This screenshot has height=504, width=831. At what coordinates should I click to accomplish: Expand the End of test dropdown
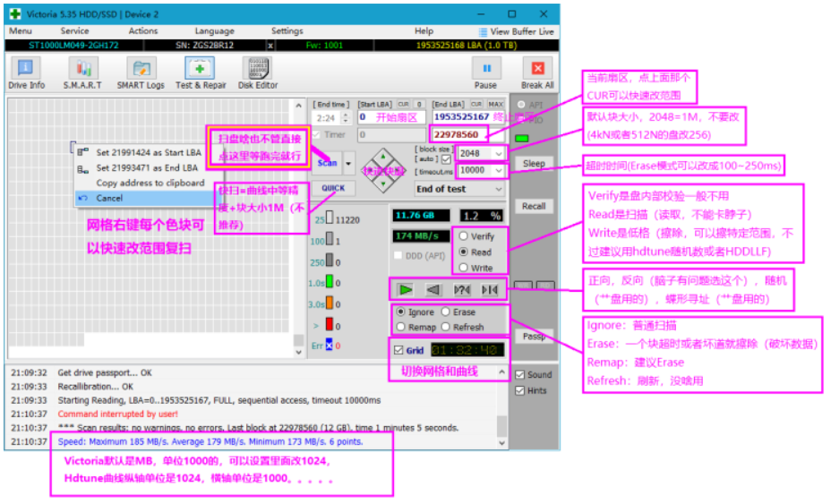[498, 189]
